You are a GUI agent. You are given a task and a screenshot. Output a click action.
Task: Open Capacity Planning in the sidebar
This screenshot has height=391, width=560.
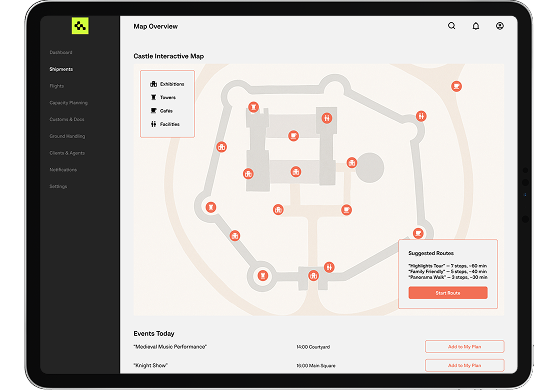(x=69, y=103)
